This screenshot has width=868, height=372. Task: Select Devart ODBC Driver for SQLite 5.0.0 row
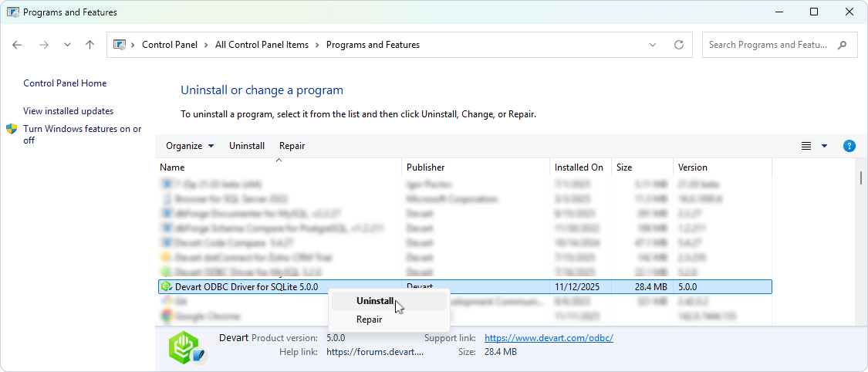[x=464, y=287]
